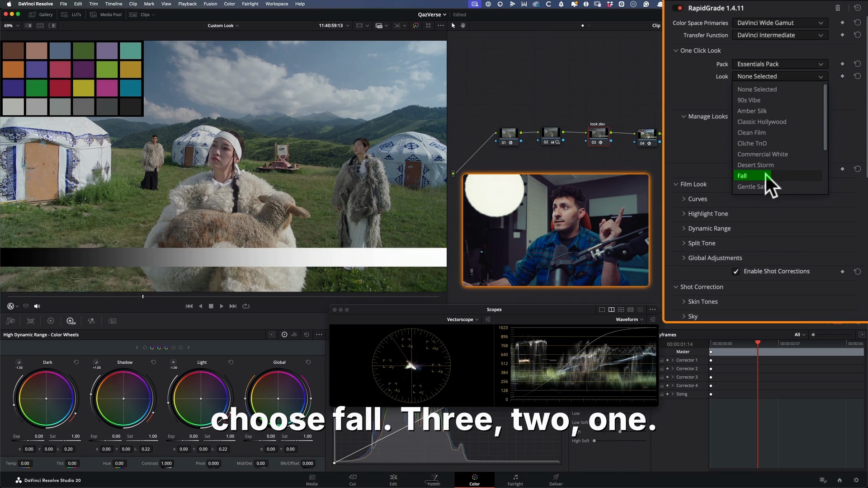Jump to the Deliver page
This screenshot has height=488, width=868.
pyautogui.click(x=555, y=480)
